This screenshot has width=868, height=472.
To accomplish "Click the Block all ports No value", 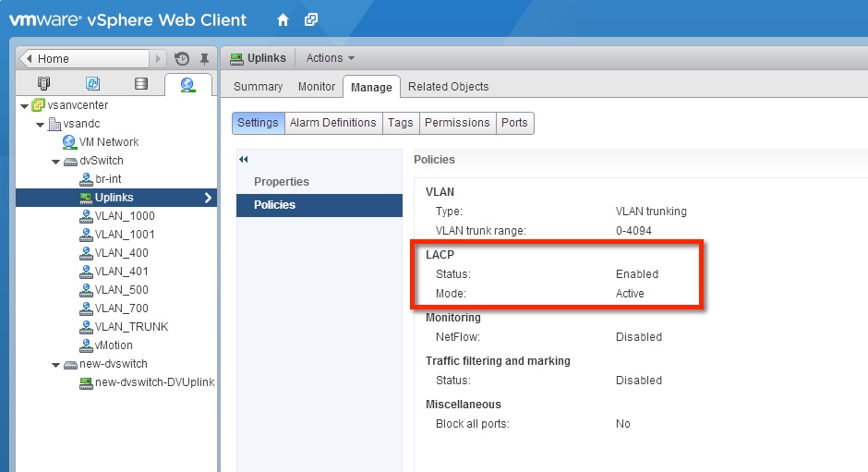I will 622,424.
